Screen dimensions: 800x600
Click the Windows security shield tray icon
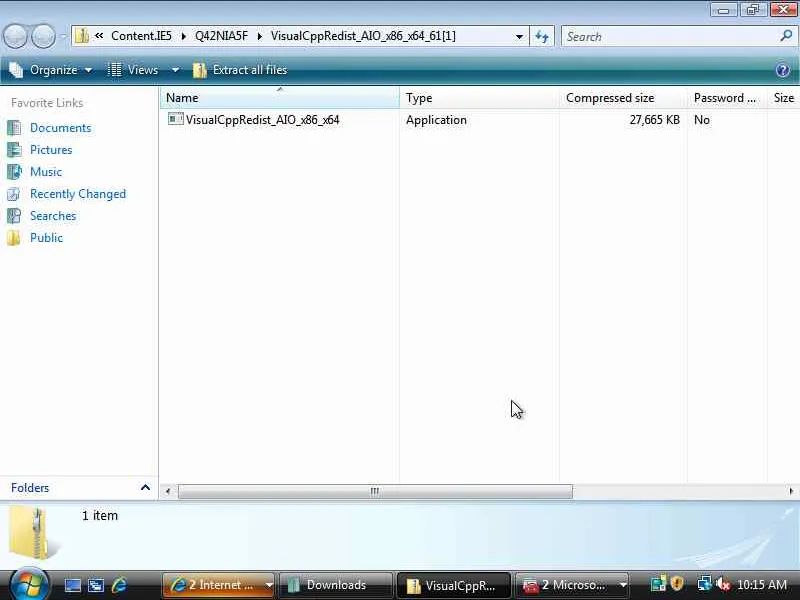677,583
